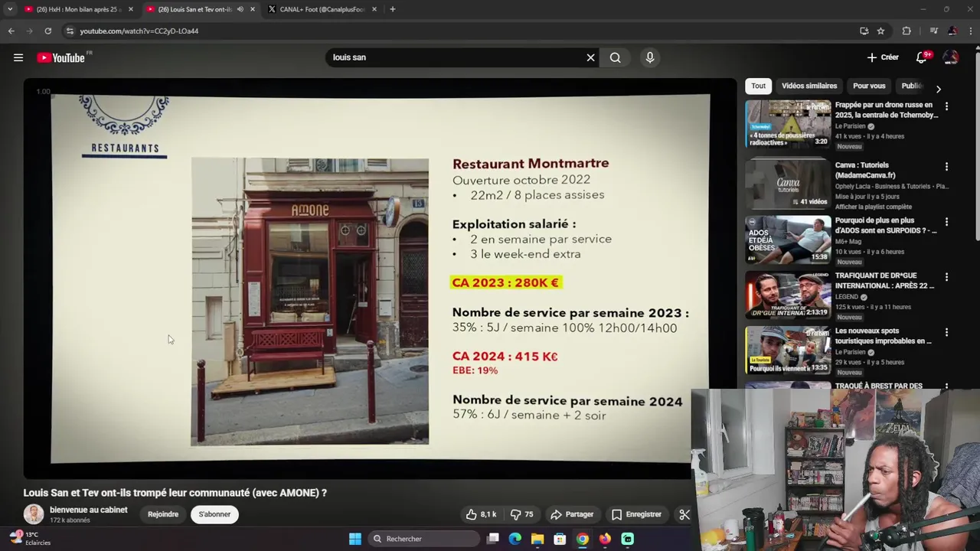980x551 pixels.
Task: Open Microsoft Edge from the taskbar
Action: pyautogui.click(x=515, y=539)
